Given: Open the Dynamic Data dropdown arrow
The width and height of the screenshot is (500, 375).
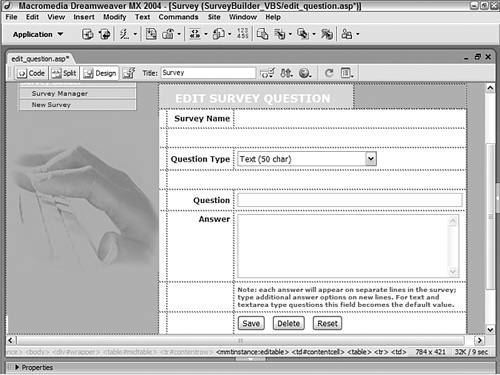Looking at the screenshot, I should [135, 34].
